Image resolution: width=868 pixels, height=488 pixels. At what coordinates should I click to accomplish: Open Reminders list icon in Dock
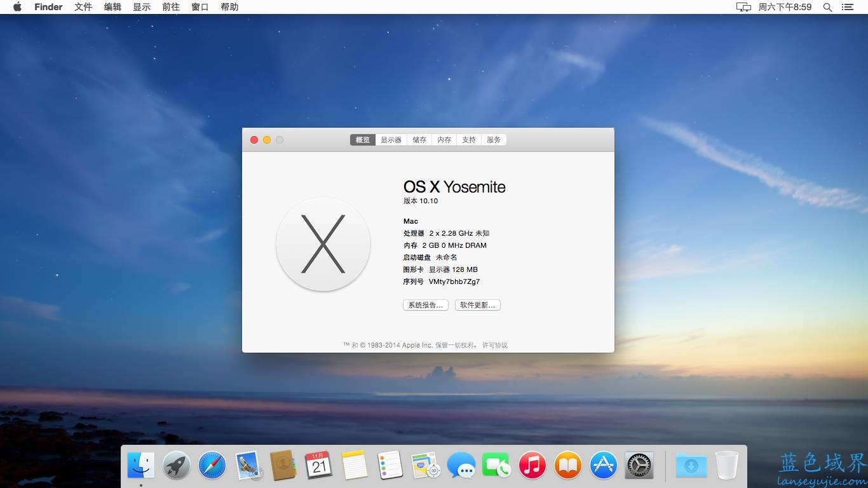pos(390,465)
